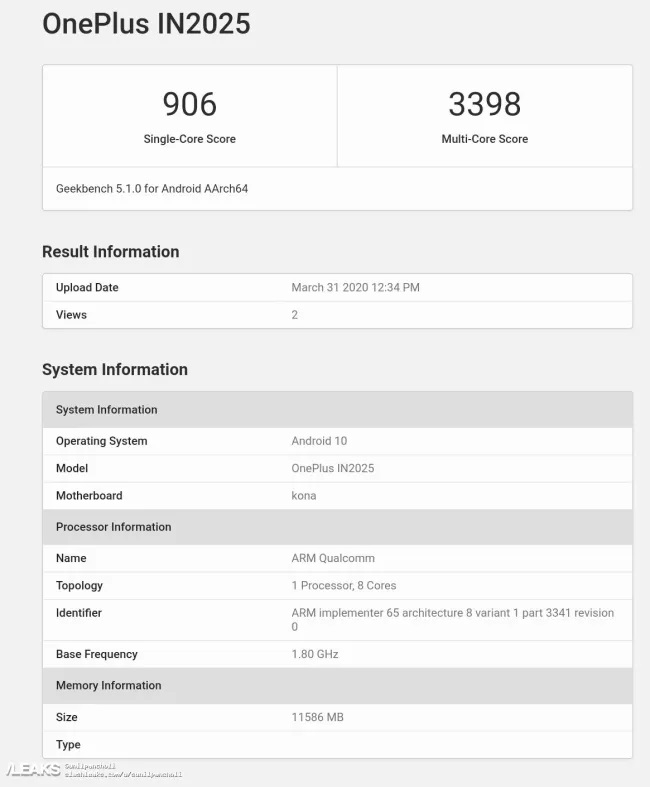
Task: Select the March 31 2020 12:34 PM value
Action: [355, 288]
